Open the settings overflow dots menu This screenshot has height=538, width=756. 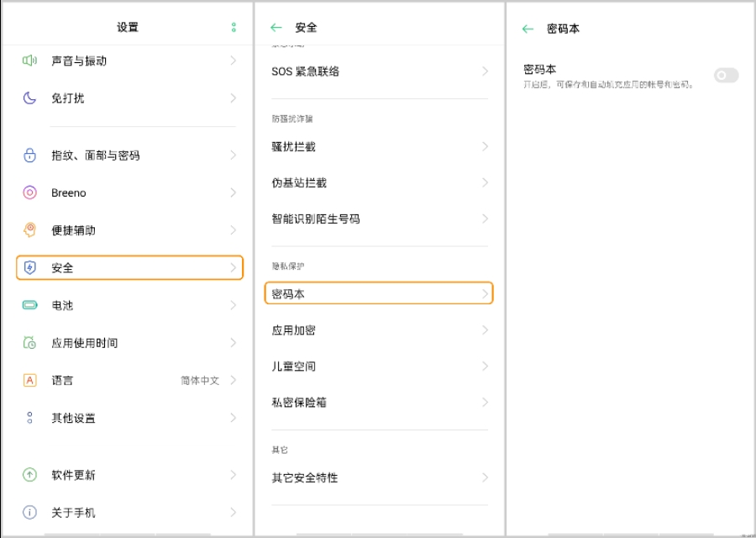click(x=234, y=26)
